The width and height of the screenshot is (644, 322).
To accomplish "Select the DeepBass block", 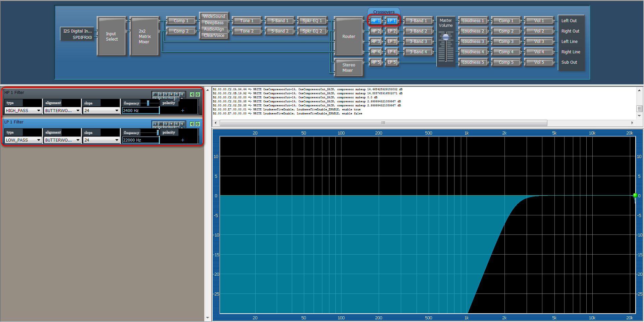I will 214,22.
